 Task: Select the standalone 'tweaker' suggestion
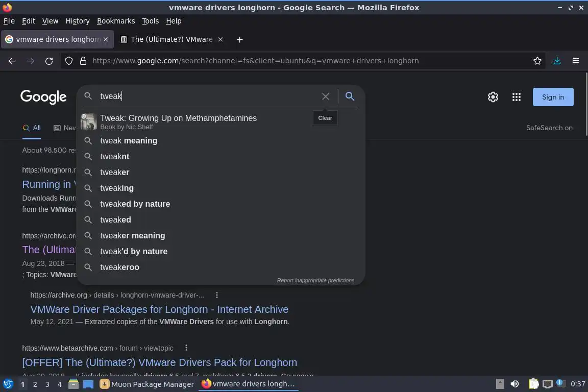(x=220, y=172)
